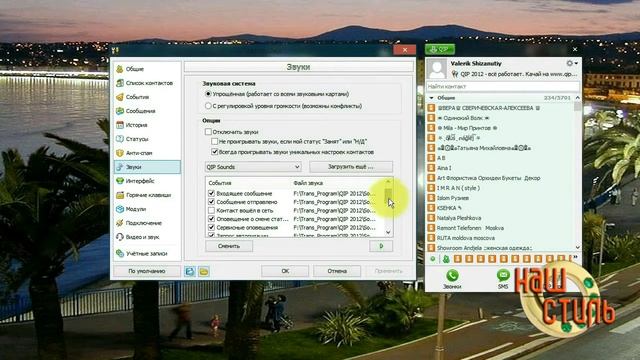The image size is (640, 360).
Task: Click the green status icon in QIP bar
Action: (433, 259)
